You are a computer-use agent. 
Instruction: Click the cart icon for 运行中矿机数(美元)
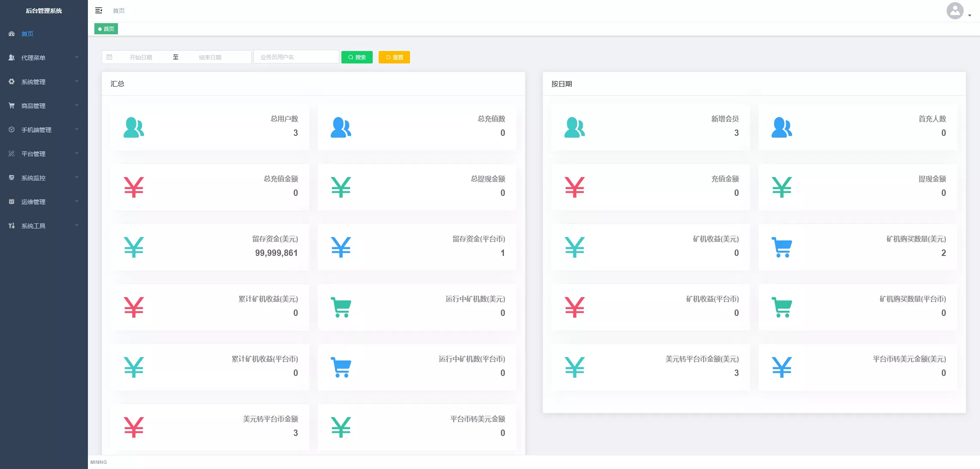[341, 307]
